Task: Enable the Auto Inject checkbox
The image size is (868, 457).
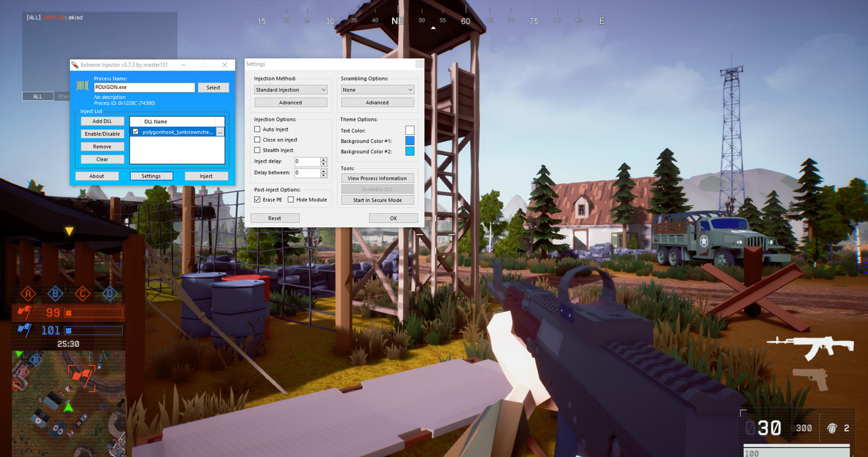Action: click(257, 129)
